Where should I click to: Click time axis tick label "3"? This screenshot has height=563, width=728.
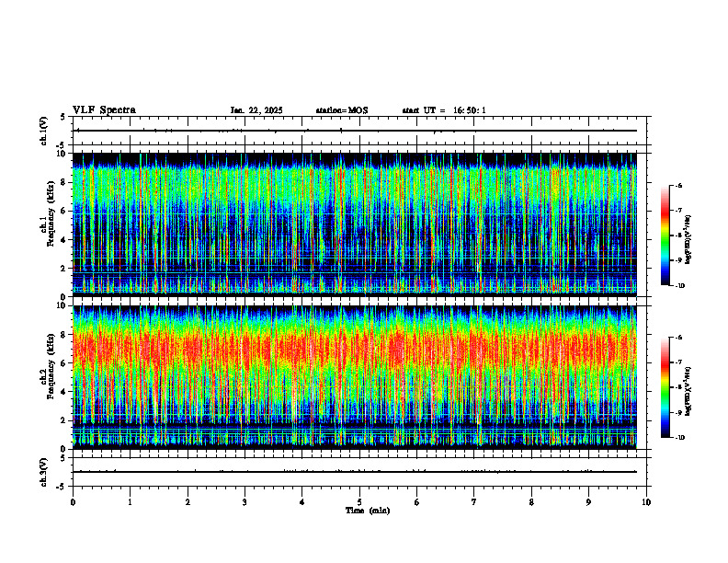245,502
